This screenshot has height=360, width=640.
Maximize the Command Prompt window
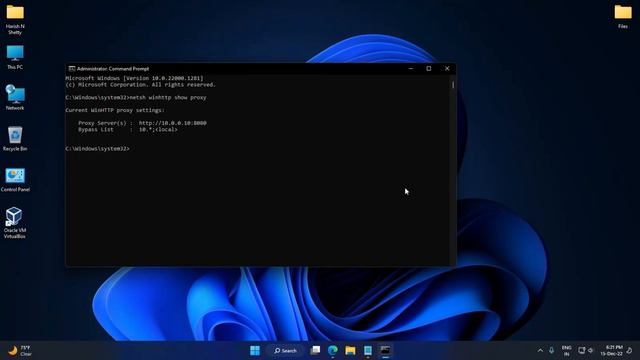click(x=429, y=69)
